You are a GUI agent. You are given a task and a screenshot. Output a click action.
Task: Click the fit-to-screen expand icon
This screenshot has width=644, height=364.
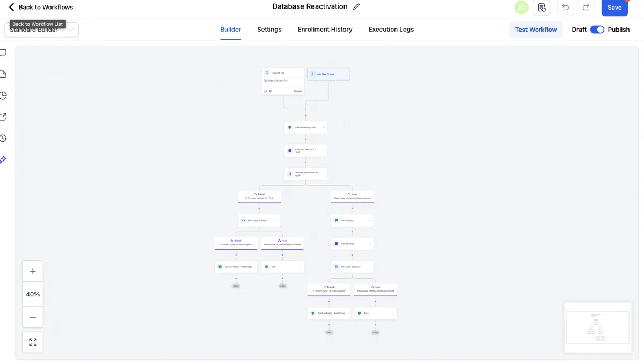[x=33, y=342]
